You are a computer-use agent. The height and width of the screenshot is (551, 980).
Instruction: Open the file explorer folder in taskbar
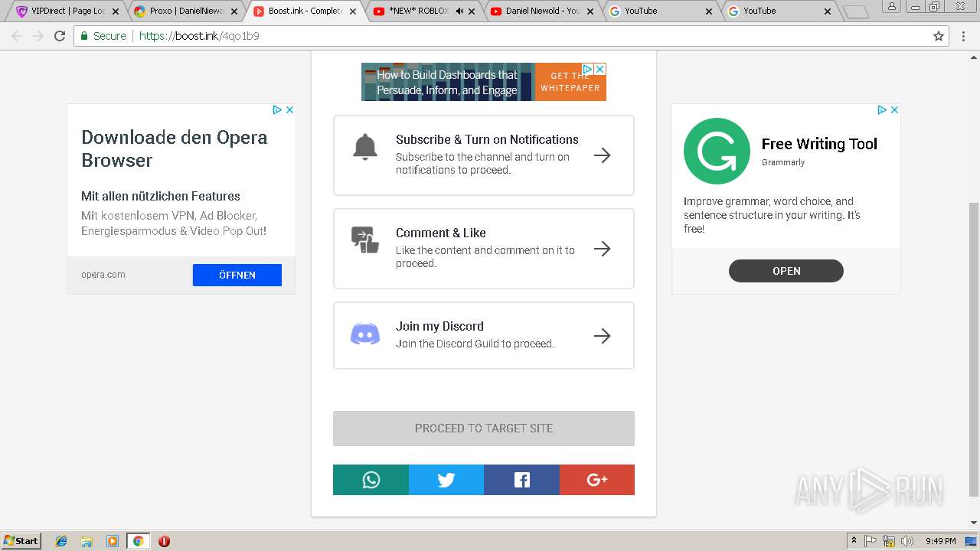(x=87, y=541)
